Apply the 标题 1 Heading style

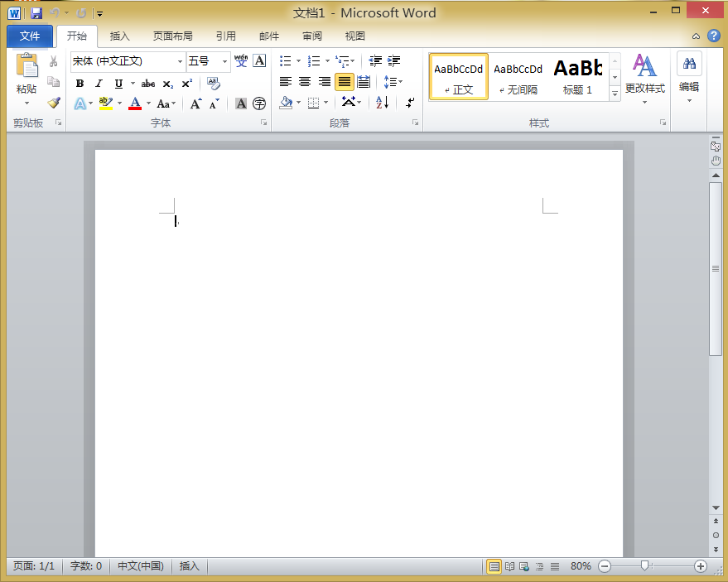pyautogui.click(x=577, y=77)
